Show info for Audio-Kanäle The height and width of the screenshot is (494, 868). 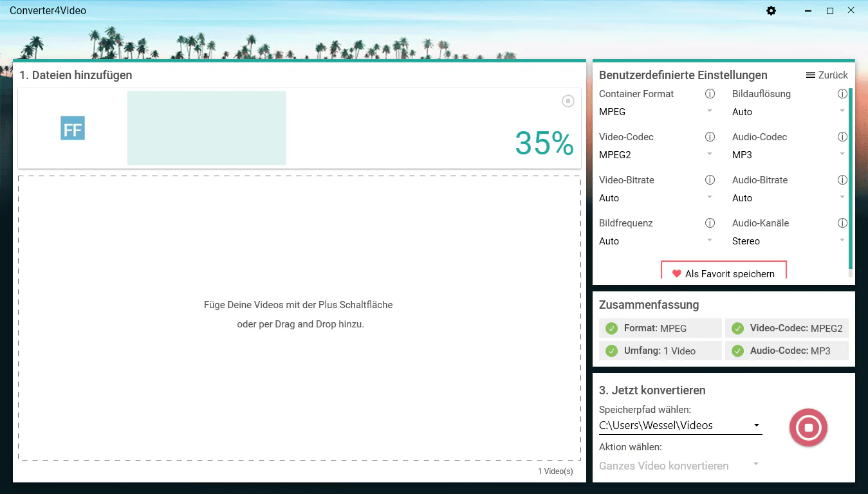(x=842, y=223)
